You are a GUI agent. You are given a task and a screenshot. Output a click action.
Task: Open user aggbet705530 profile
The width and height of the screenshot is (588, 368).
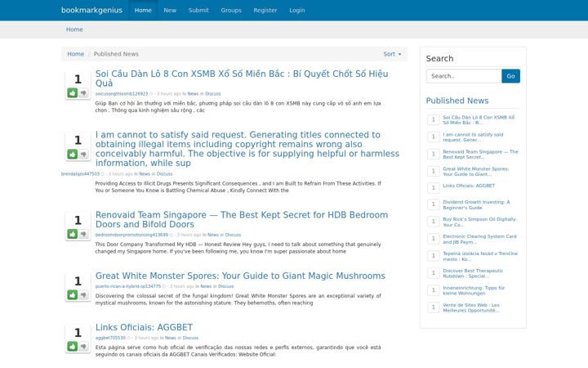pyautogui.click(x=110, y=338)
